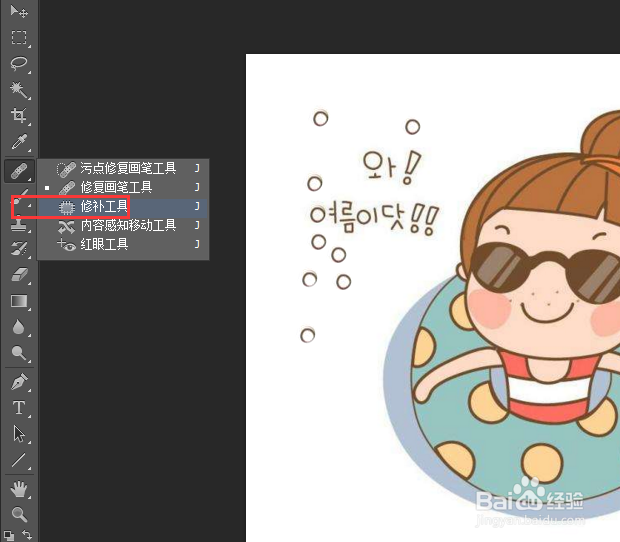Select the Line tool

[x=19, y=460]
